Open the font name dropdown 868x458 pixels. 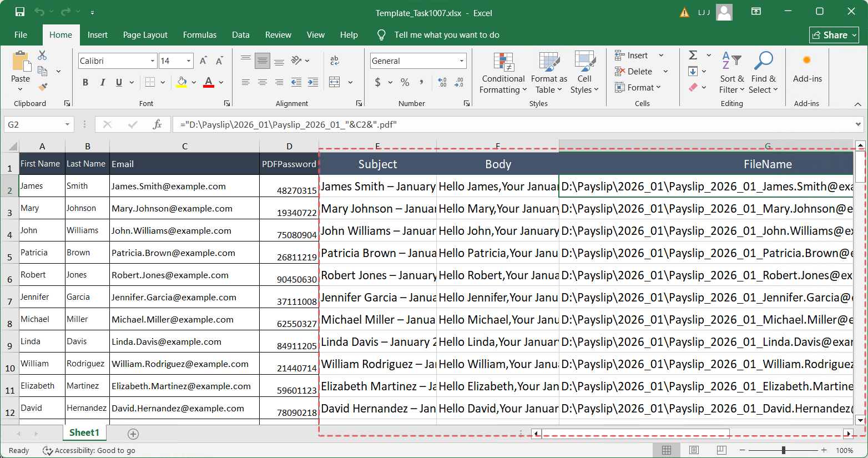[154, 61]
